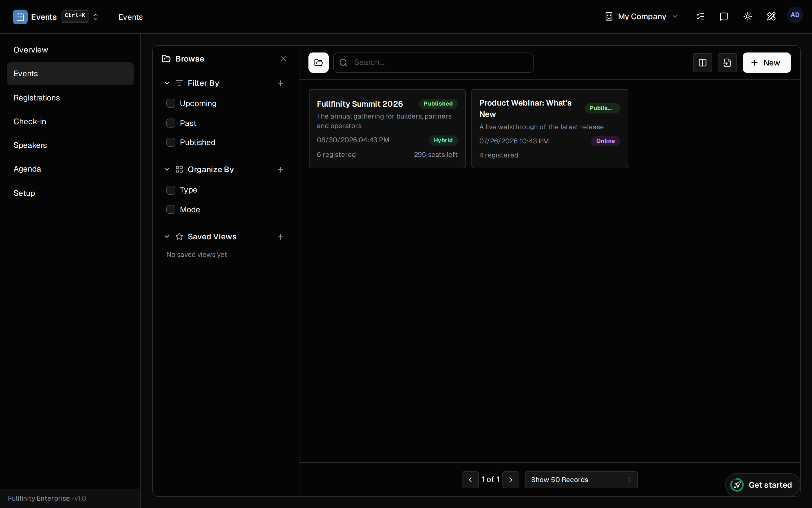Add an Organize By option with plus
Image resolution: width=812 pixels, height=508 pixels.
(x=281, y=170)
